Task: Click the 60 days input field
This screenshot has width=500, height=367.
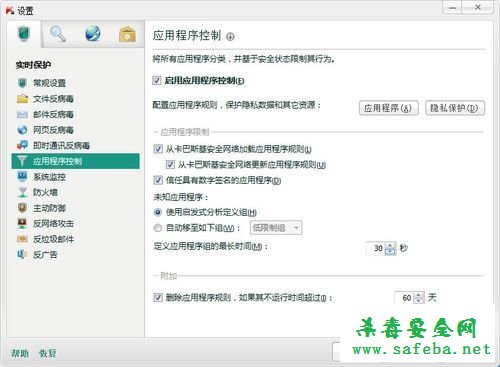Action: 404,297
